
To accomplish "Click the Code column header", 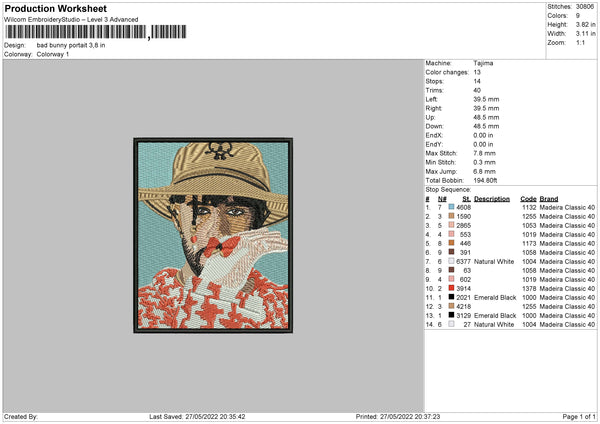I will (528, 199).
